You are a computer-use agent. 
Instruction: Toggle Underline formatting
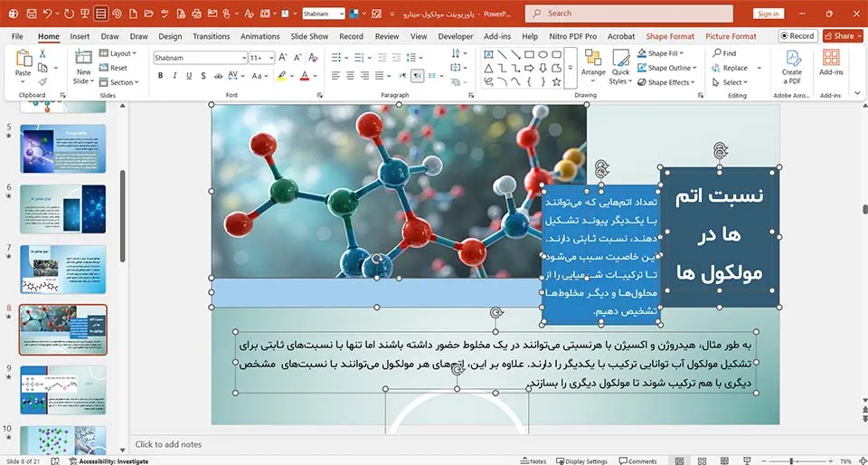click(x=189, y=75)
